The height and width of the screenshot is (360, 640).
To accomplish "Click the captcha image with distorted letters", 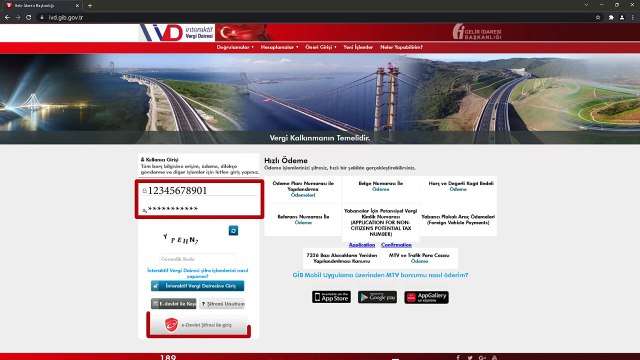I will point(181,239).
